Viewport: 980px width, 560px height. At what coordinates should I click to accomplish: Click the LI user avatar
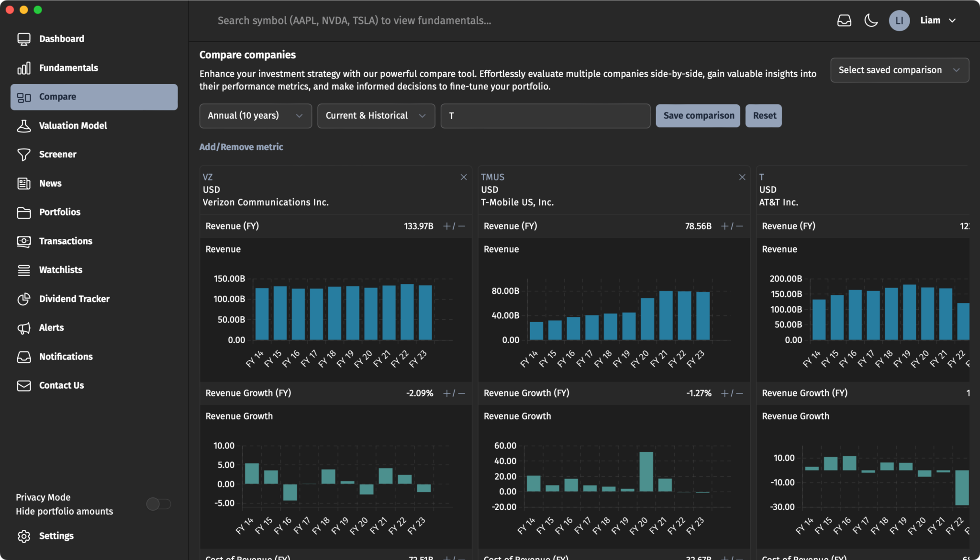899,21
